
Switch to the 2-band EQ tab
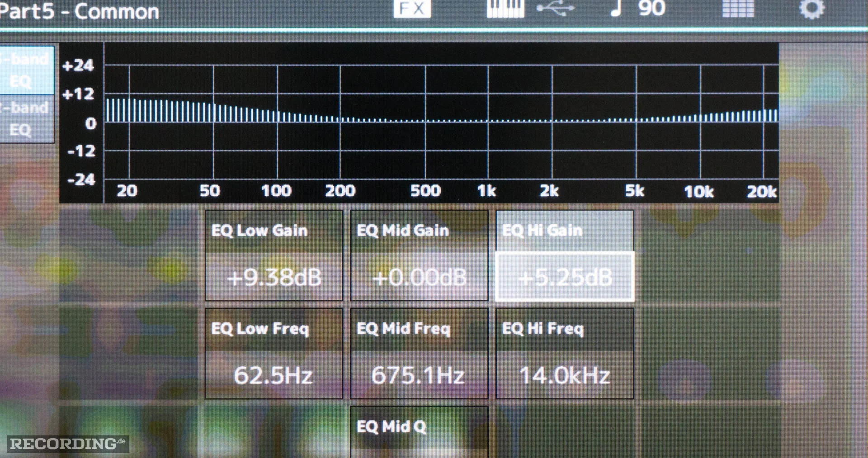point(27,119)
